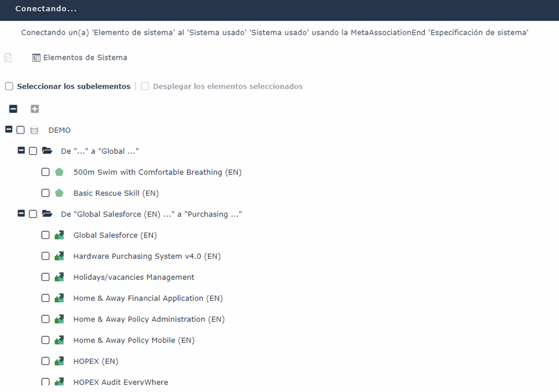Tick checkbox for Home & Away Policy Administration

tap(45, 319)
